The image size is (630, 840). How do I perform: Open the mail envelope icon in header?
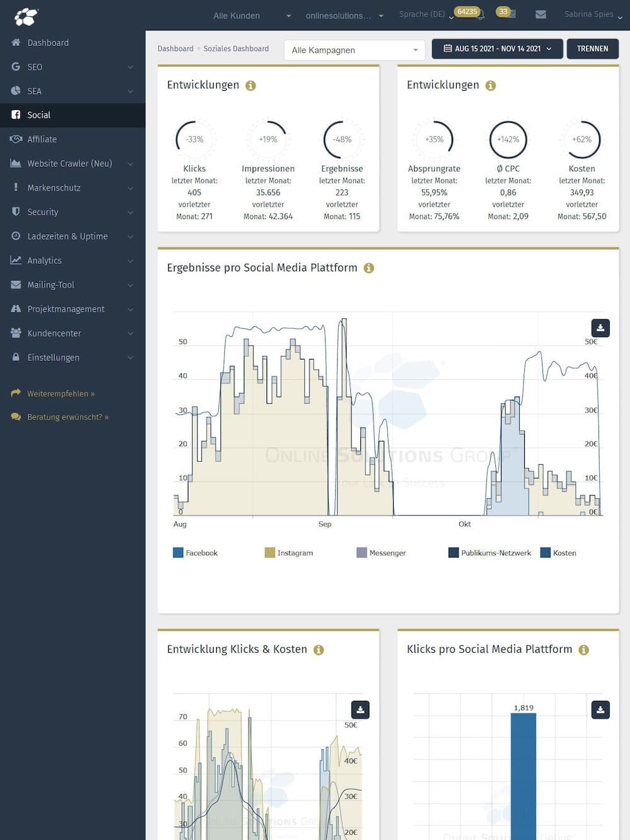(x=541, y=14)
